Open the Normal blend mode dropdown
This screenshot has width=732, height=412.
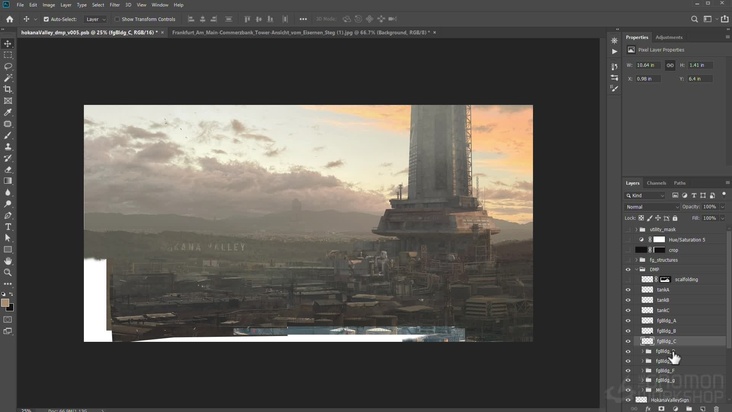652,207
